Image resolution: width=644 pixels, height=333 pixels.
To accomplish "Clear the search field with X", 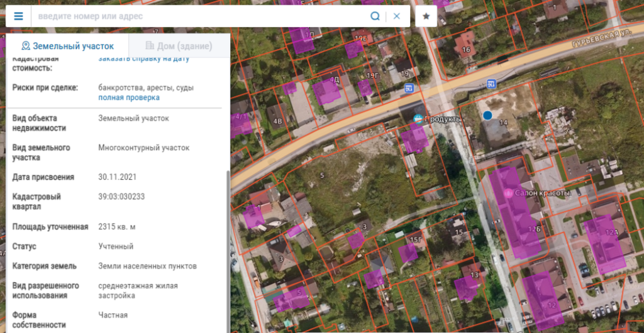I will click(396, 16).
